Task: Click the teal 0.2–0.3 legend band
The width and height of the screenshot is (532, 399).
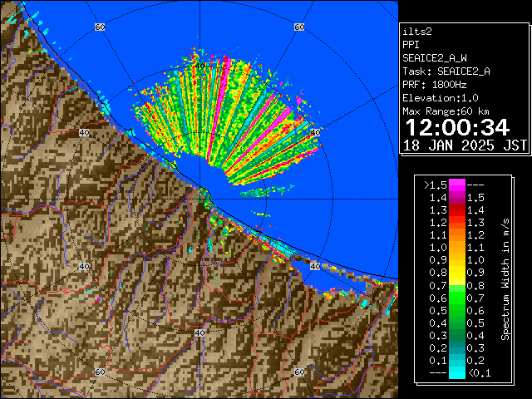Action: click(457, 347)
